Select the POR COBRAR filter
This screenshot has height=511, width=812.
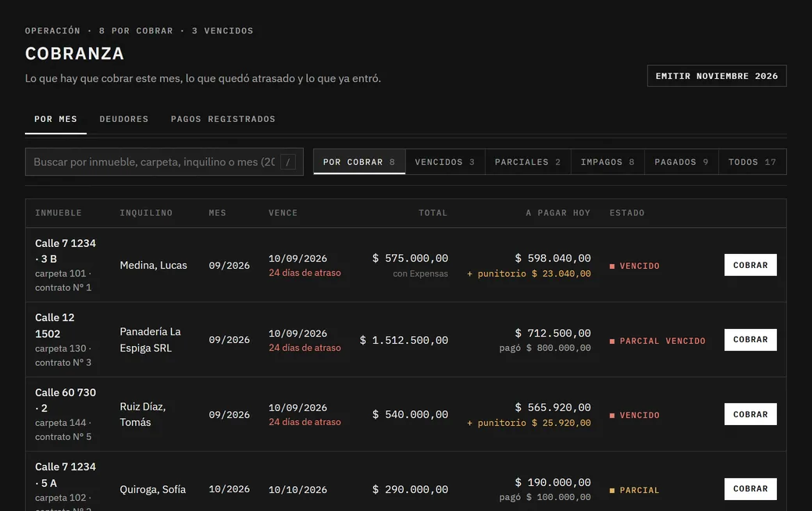(359, 162)
